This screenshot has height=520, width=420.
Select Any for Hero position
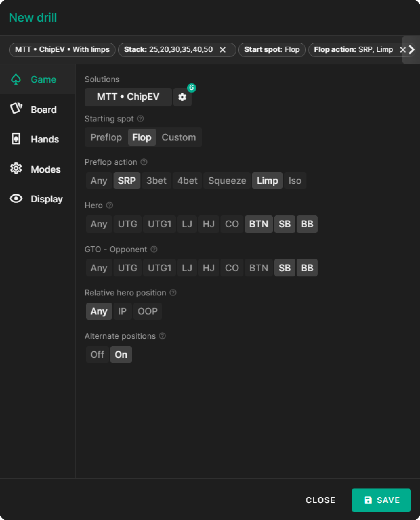pos(99,224)
